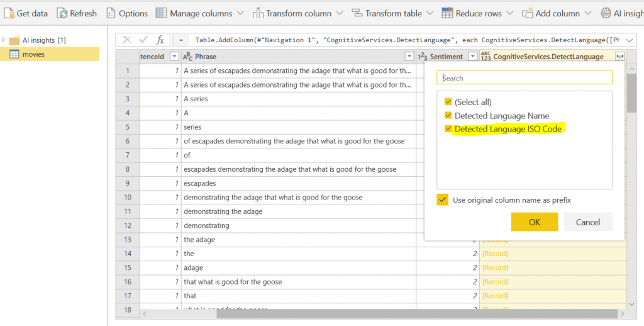
Task: Click the 'A series' phrase cell
Action: coord(299,99)
